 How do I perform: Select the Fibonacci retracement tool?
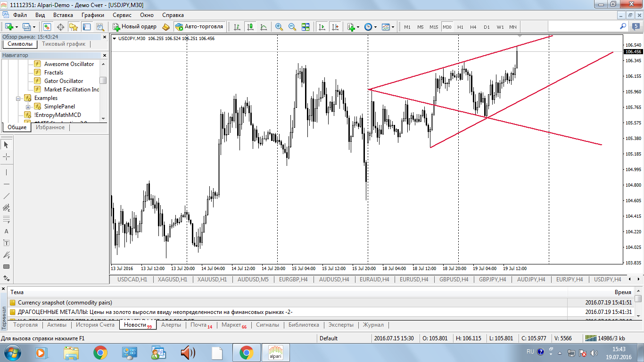pos(7,219)
